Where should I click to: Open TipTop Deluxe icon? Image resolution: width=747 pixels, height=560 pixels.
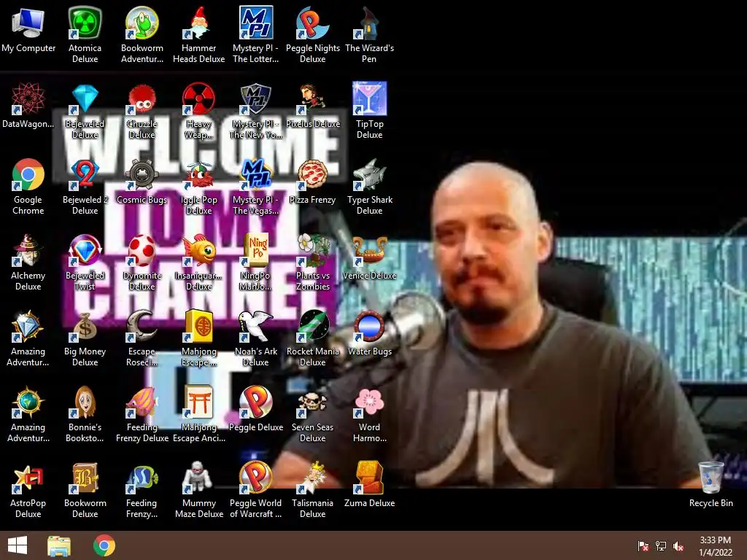369,111
